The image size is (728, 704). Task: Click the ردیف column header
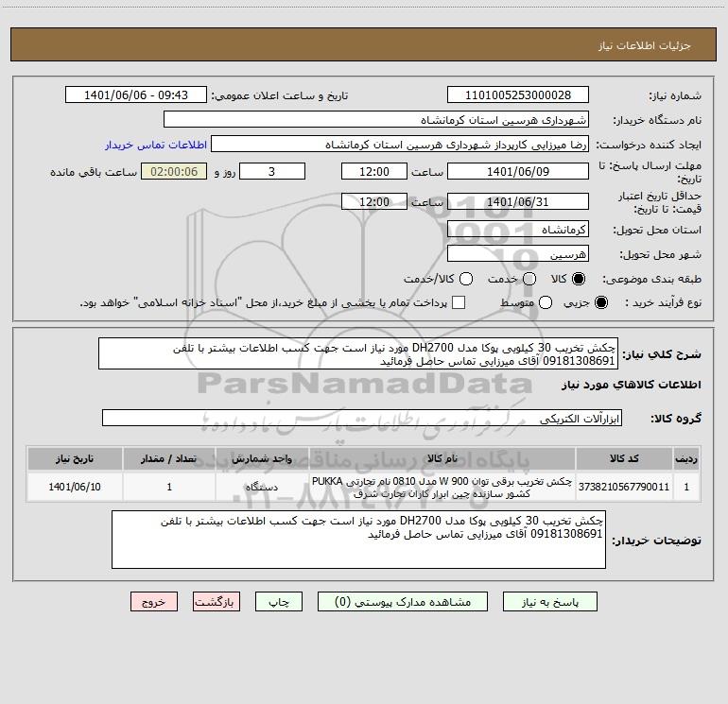[686, 459]
